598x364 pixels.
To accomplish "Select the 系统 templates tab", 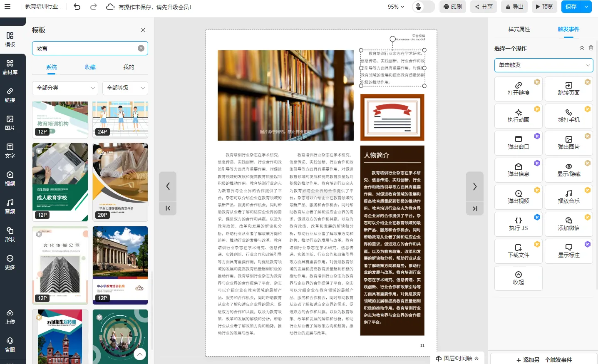I will (51, 67).
